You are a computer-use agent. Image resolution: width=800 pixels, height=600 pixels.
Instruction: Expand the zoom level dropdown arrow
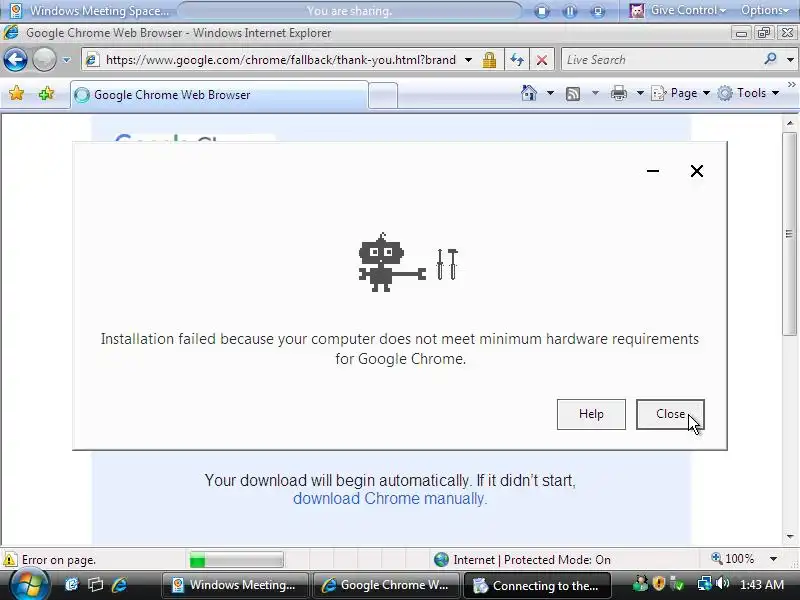pos(773,559)
